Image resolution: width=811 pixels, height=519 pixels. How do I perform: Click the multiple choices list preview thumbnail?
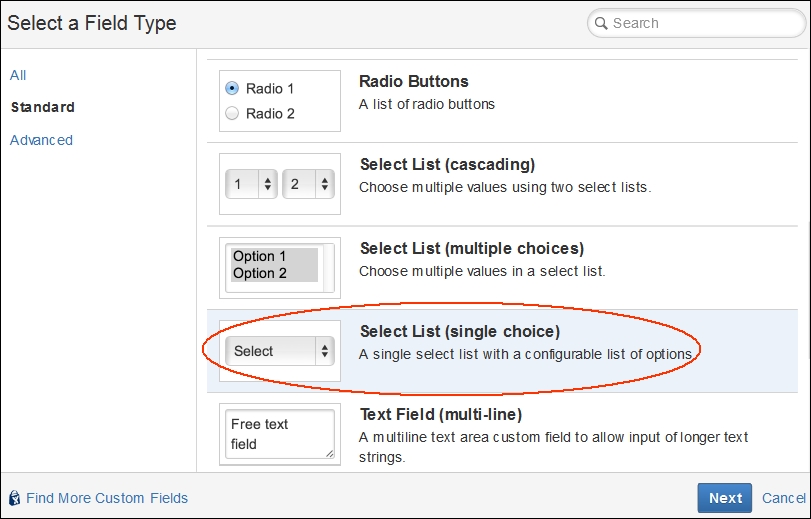click(280, 268)
